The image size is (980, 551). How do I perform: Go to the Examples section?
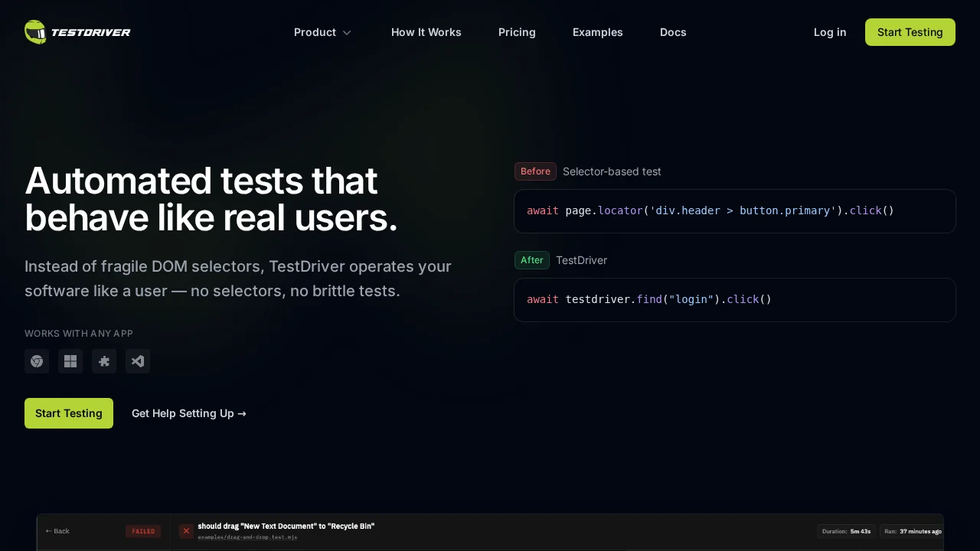coord(598,32)
